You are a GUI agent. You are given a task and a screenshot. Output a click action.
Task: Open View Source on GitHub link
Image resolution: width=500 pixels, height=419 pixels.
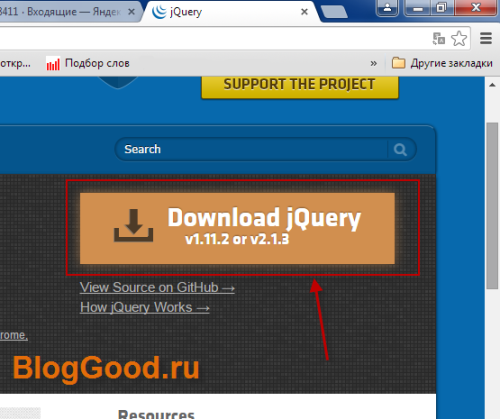pyautogui.click(x=157, y=287)
